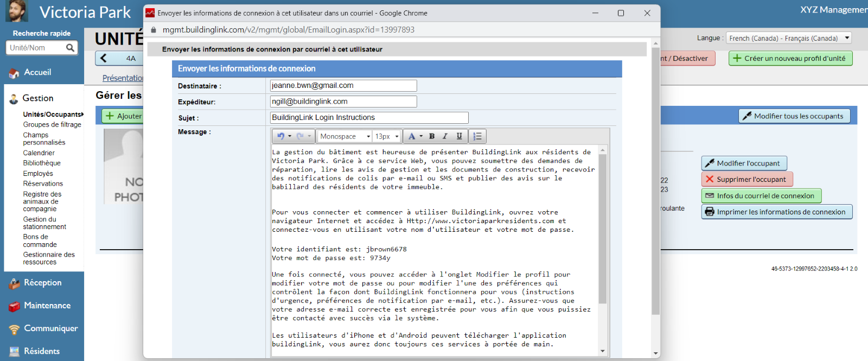Click the Sujet field
The height and width of the screenshot is (361, 868).
369,118
